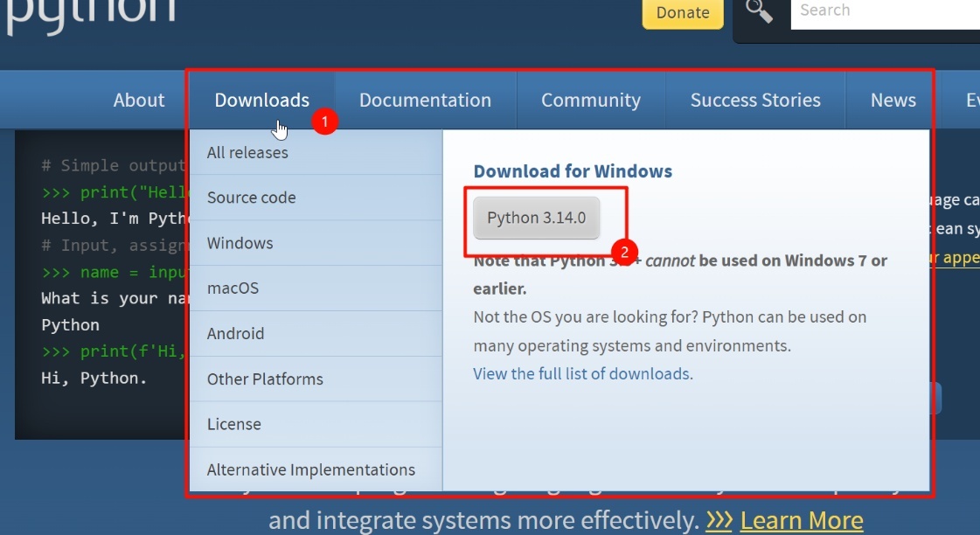Follow View the full list of downloads link
Image resolution: width=980 pixels, height=535 pixels.
pos(581,374)
